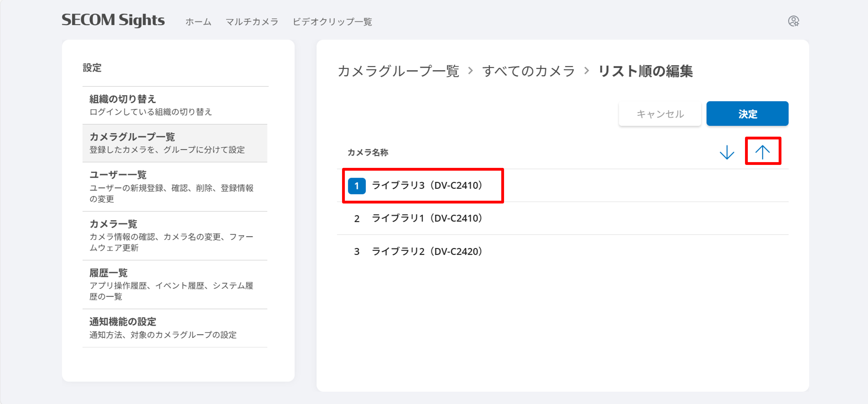Click the move-up arrow icon

pyautogui.click(x=763, y=152)
